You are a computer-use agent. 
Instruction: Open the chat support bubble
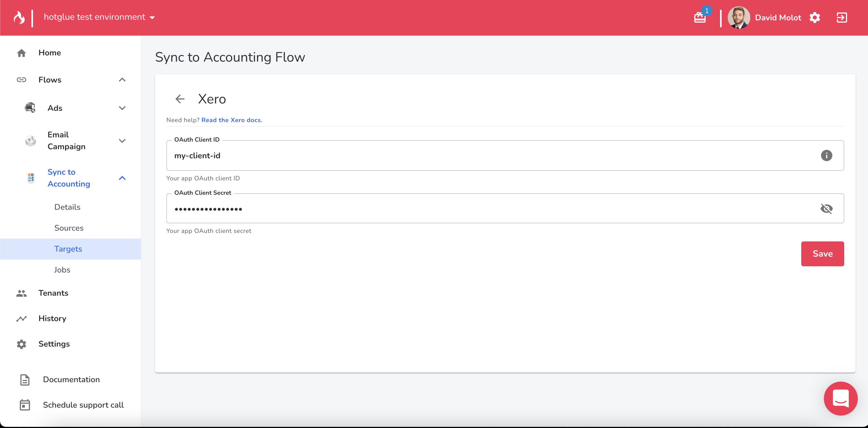(840, 398)
